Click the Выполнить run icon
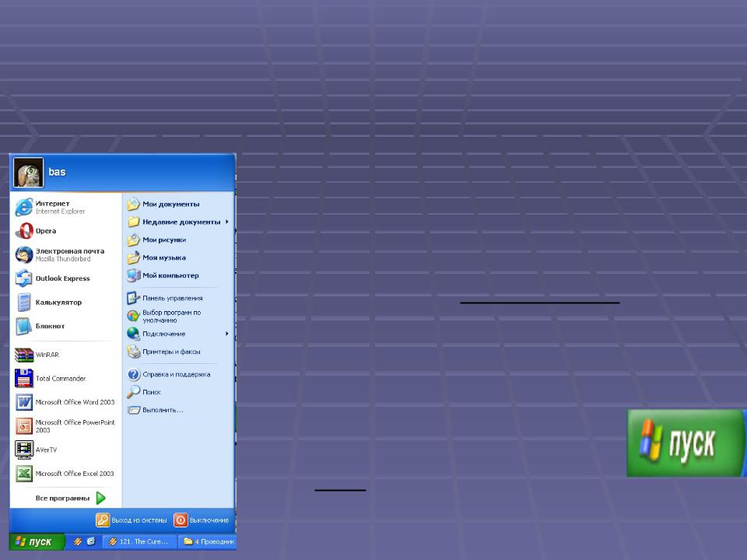This screenshot has width=747, height=560. pyautogui.click(x=133, y=410)
